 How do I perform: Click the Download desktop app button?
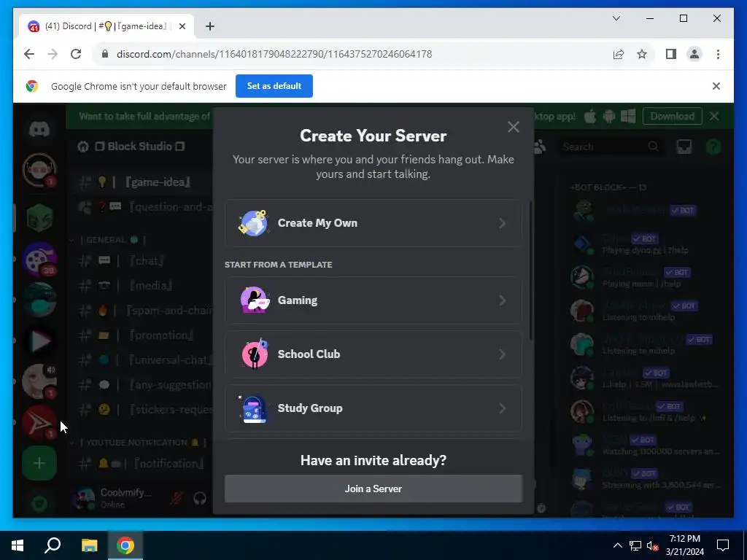tap(672, 116)
